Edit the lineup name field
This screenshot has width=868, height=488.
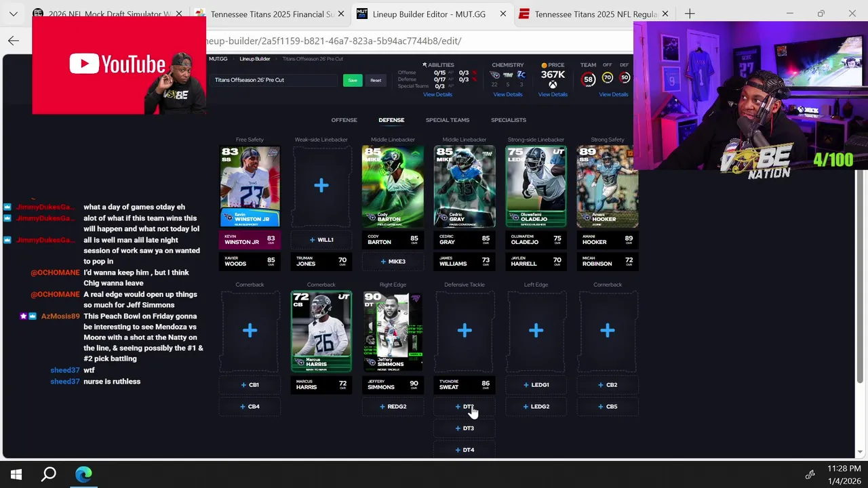click(275, 80)
